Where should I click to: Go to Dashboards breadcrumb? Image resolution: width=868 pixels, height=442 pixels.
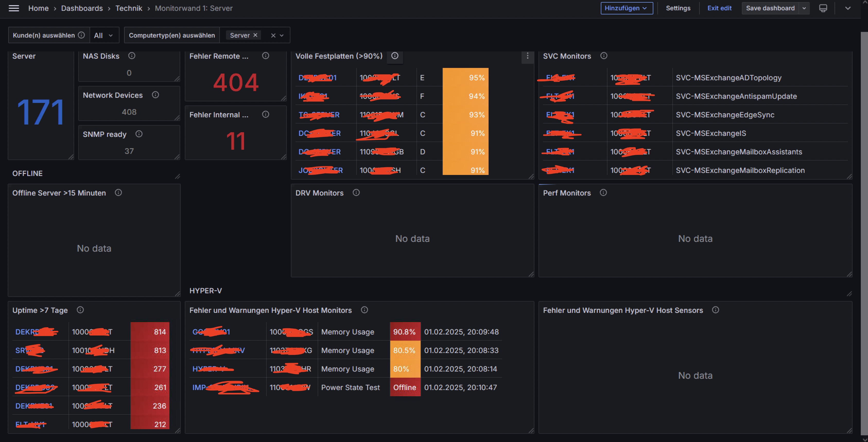click(x=82, y=8)
